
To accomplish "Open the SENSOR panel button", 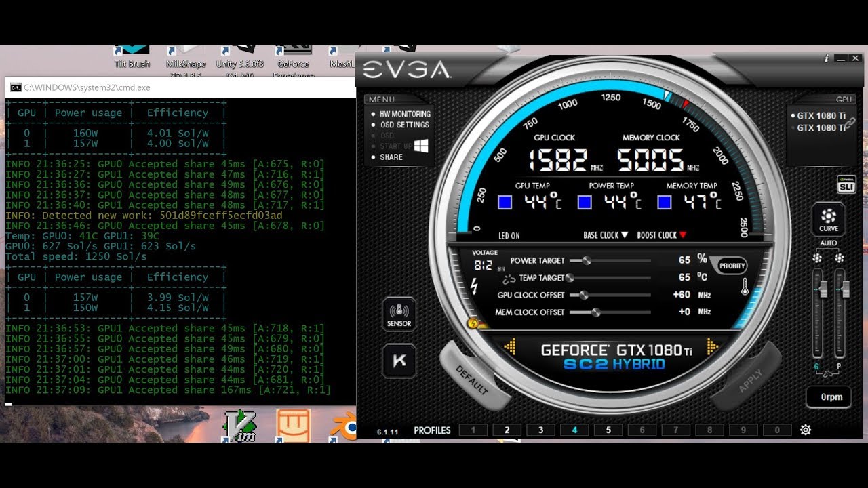I will (399, 314).
